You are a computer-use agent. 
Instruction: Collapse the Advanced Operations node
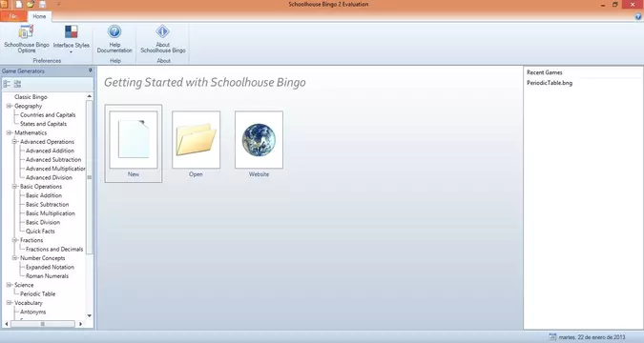point(14,142)
